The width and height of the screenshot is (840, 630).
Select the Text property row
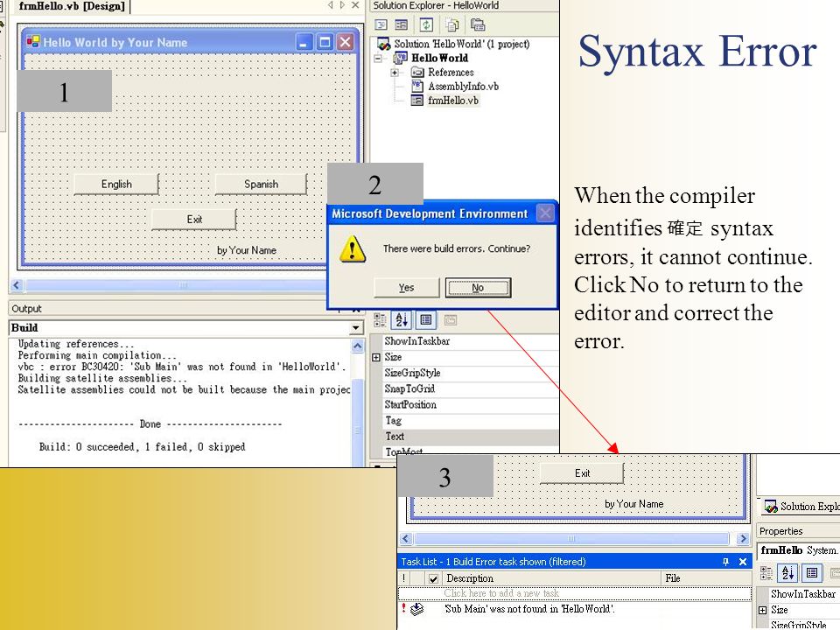[x=464, y=437]
